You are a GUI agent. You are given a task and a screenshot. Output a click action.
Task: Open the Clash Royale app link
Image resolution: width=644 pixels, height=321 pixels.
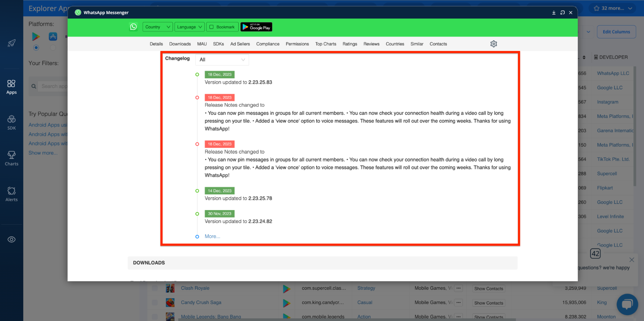point(195,288)
